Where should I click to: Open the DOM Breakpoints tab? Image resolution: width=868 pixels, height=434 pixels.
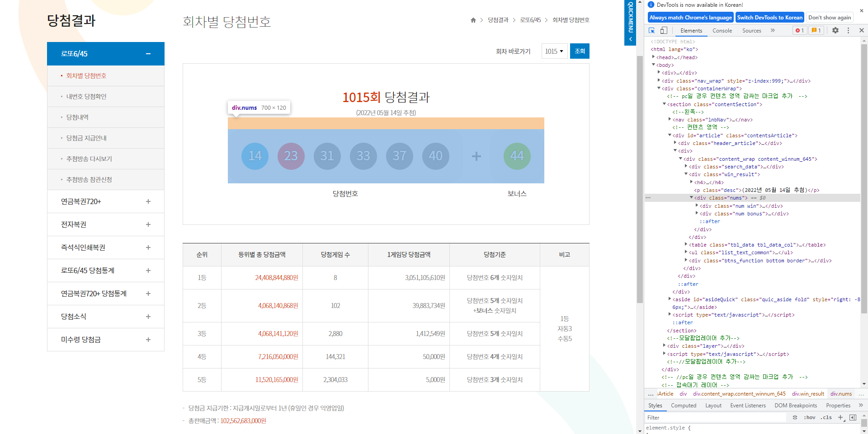(x=796, y=406)
